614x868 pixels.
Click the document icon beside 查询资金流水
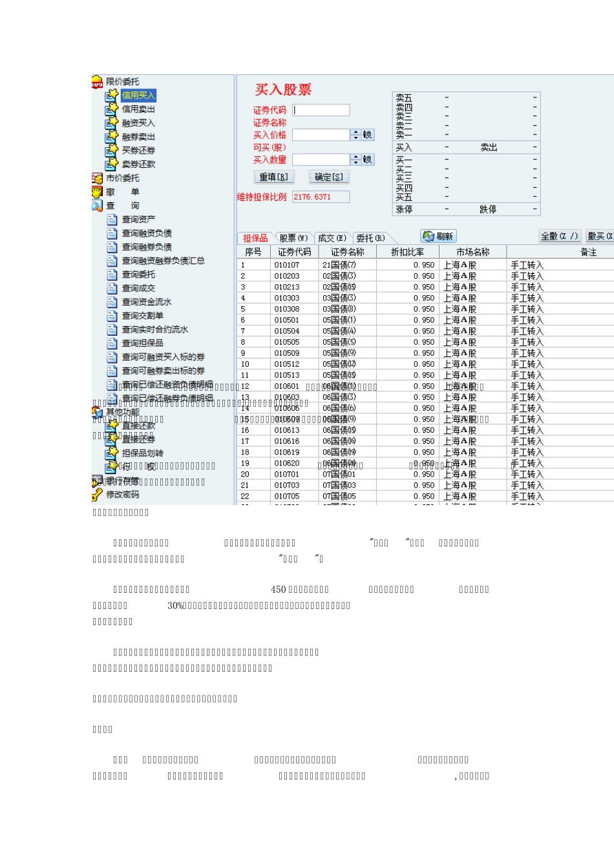112,302
